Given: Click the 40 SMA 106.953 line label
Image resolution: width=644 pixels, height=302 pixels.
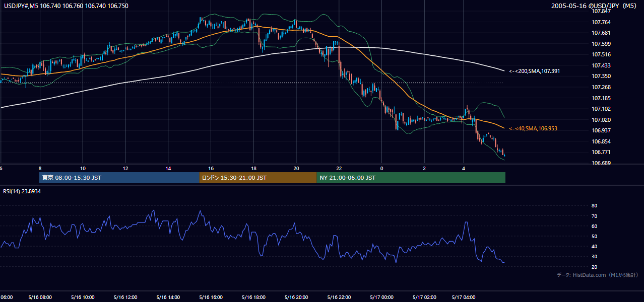Looking at the screenshot, I should [533, 129].
